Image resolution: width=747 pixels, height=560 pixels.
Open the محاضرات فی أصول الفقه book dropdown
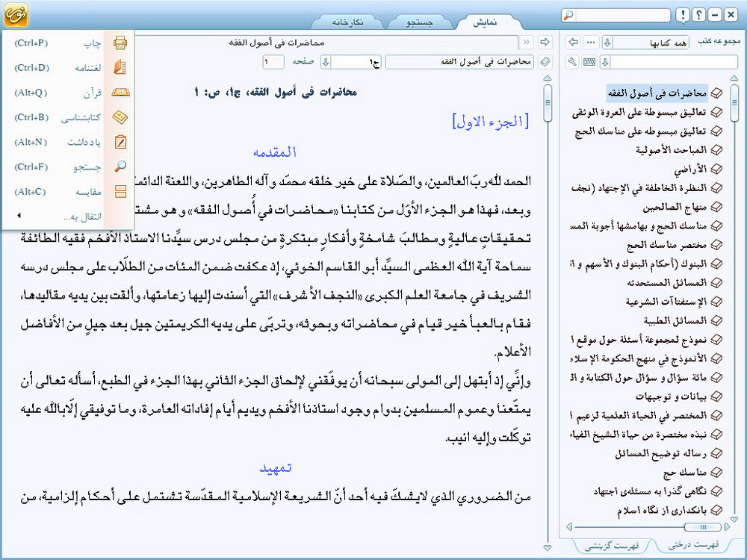point(459,62)
